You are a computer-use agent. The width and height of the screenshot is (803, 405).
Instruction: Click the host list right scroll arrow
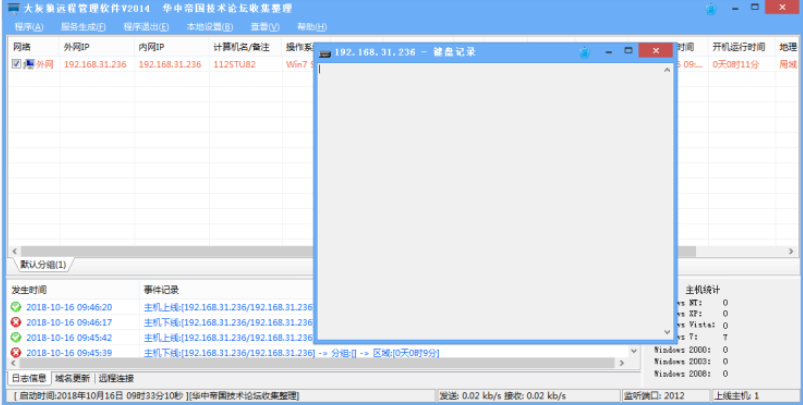[x=791, y=251]
